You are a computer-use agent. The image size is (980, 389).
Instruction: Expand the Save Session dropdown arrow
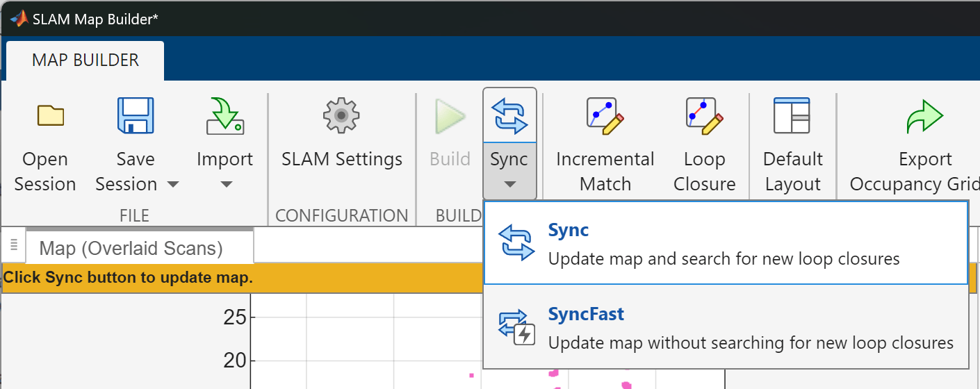pyautogui.click(x=173, y=185)
